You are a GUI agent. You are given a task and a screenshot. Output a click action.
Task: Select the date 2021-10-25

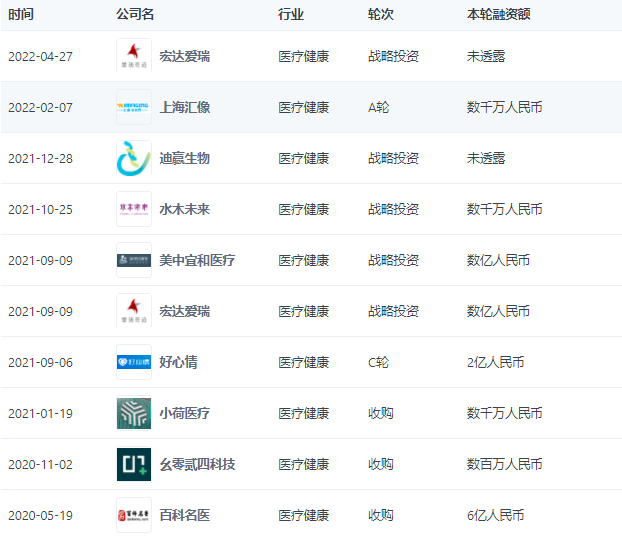40,209
